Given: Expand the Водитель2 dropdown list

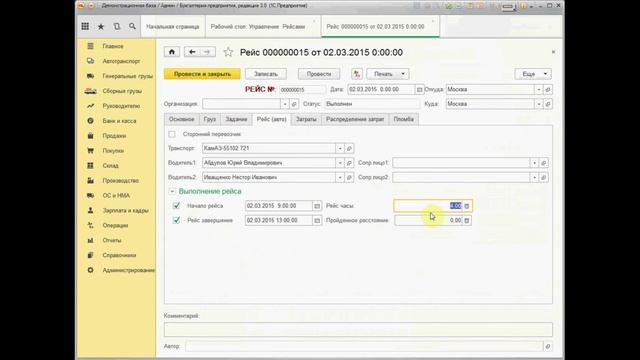Looking at the screenshot, I should click(340, 178).
